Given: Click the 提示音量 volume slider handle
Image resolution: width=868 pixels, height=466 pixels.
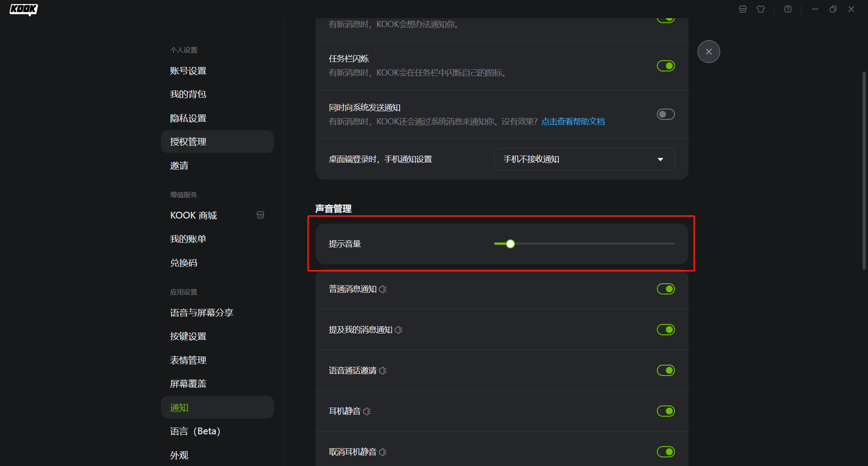Looking at the screenshot, I should pos(510,244).
